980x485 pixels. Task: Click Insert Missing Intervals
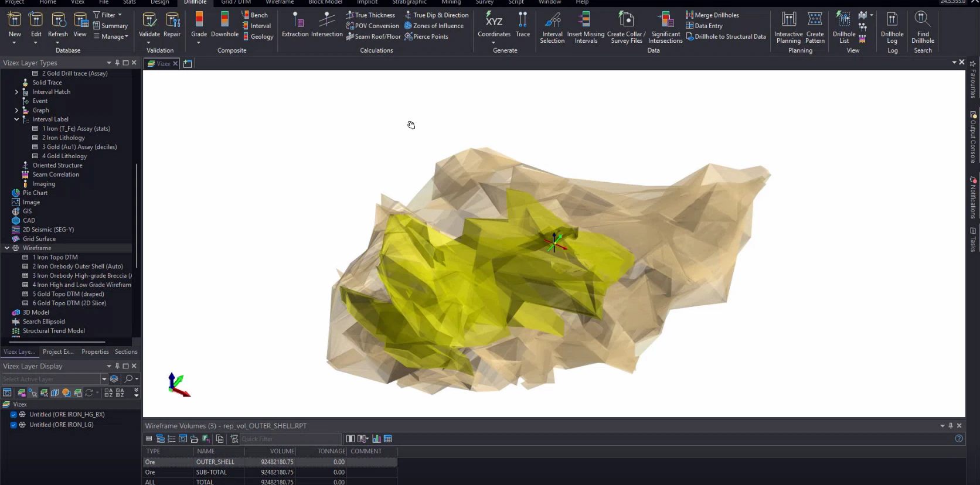[x=586, y=28]
